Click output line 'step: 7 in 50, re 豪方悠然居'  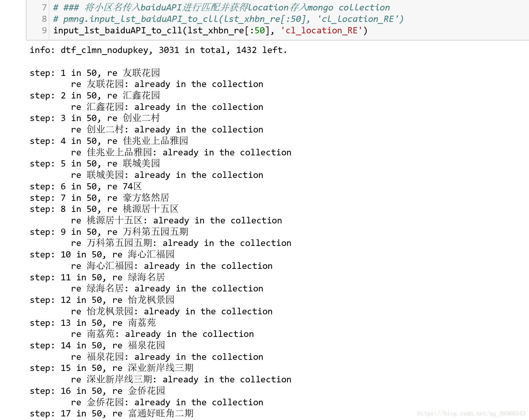[99, 198]
